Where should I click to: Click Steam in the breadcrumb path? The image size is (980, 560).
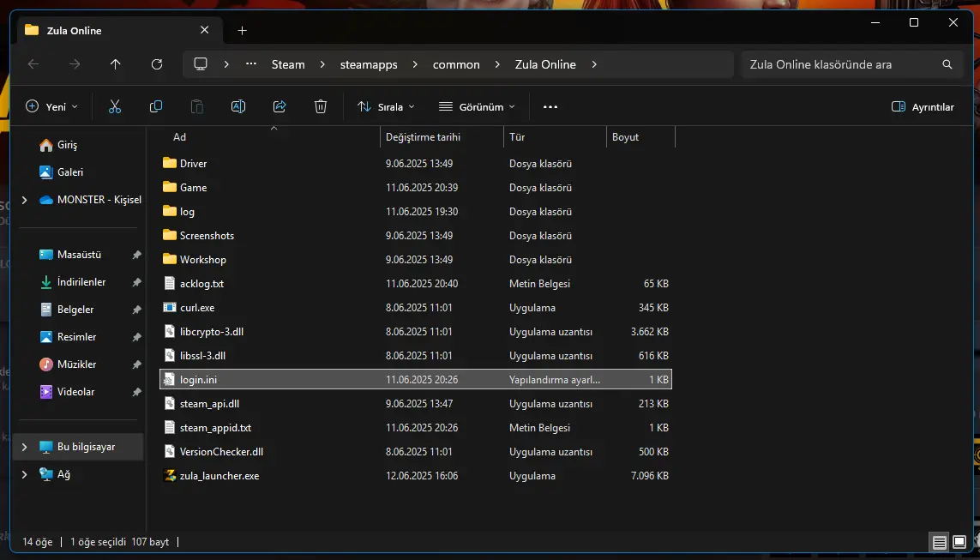[288, 64]
